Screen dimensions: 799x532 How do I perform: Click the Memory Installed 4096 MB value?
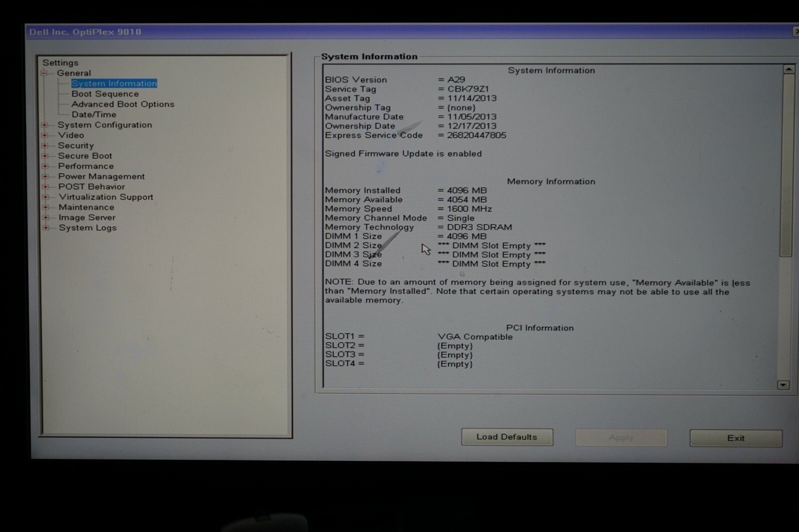(466, 190)
